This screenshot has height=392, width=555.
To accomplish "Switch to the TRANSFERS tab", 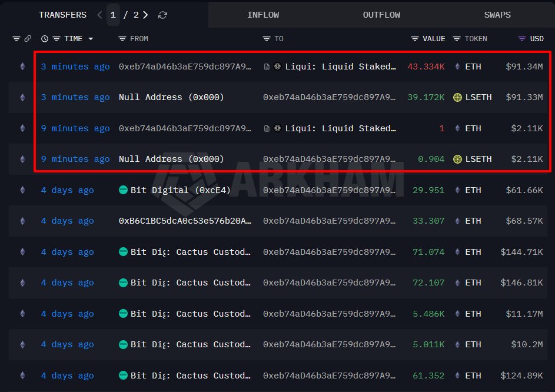I will pos(62,15).
